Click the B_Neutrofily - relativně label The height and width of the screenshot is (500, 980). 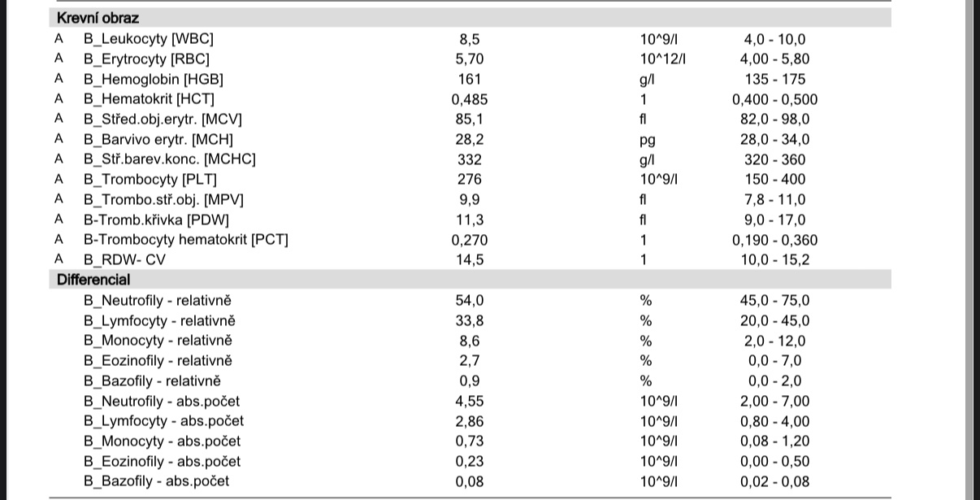coord(158,301)
